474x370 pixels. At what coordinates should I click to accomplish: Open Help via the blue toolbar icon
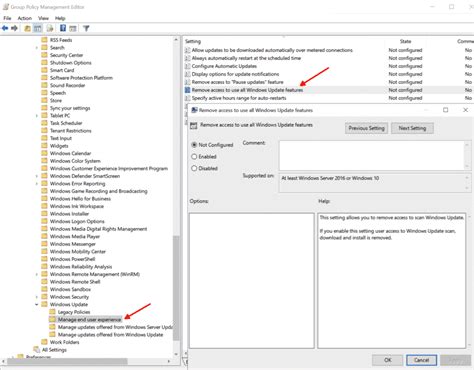tap(63, 28)
